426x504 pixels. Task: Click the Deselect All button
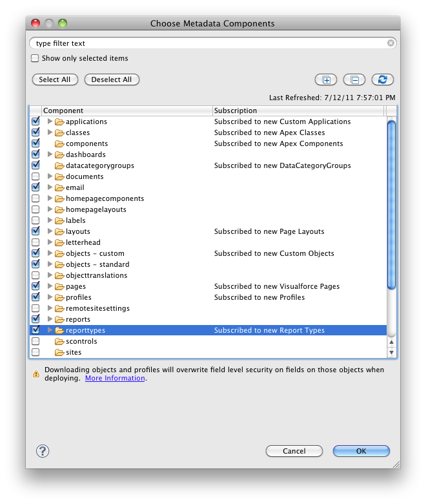pyautogui.click(x=112, y=79)
